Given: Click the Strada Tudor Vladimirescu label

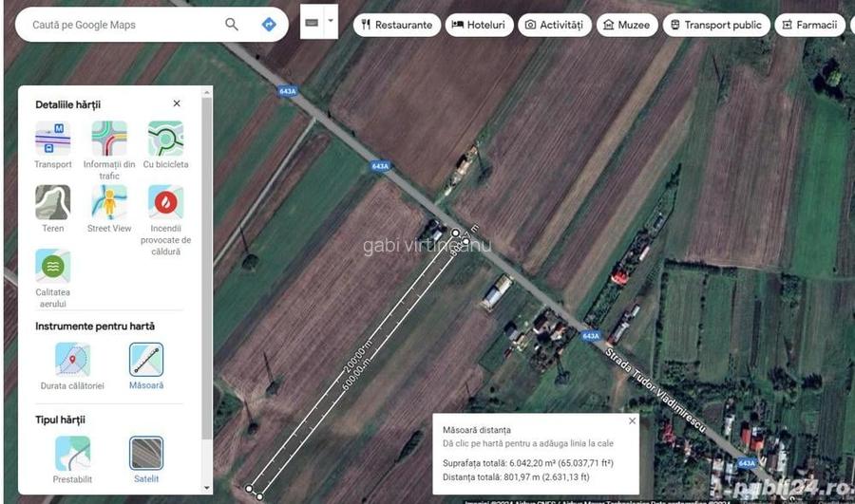Looking at the screenshot, I should click(655, 390).
